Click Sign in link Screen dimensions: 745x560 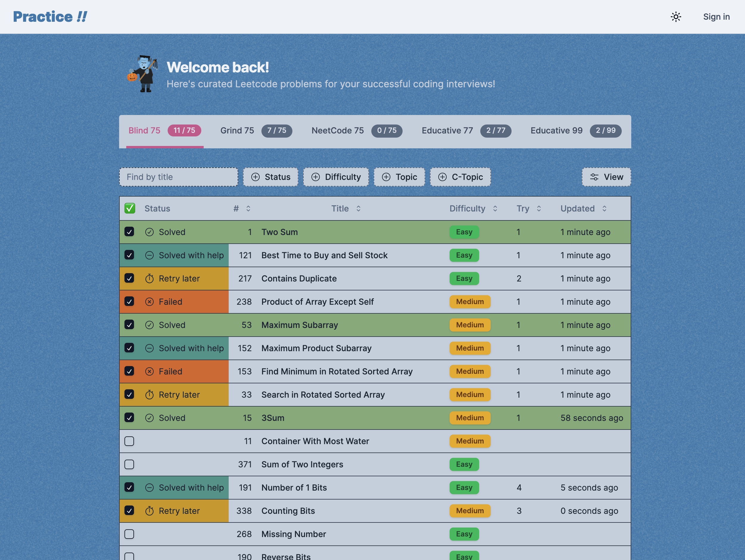click(x=716, y=17)
